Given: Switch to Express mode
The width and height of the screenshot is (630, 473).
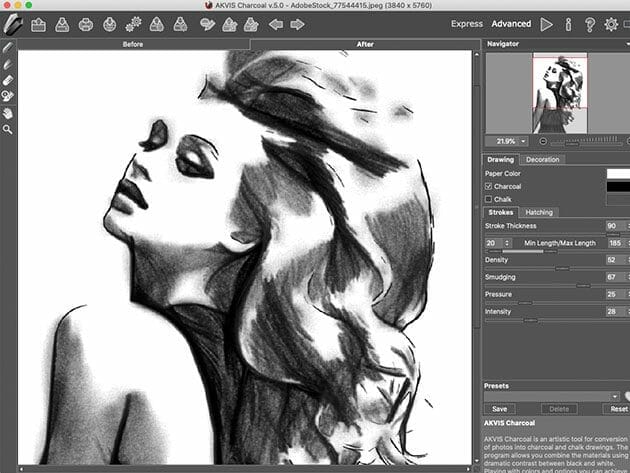Looking at the screenshot, I should pyautogui.click(x=467, y=23).
